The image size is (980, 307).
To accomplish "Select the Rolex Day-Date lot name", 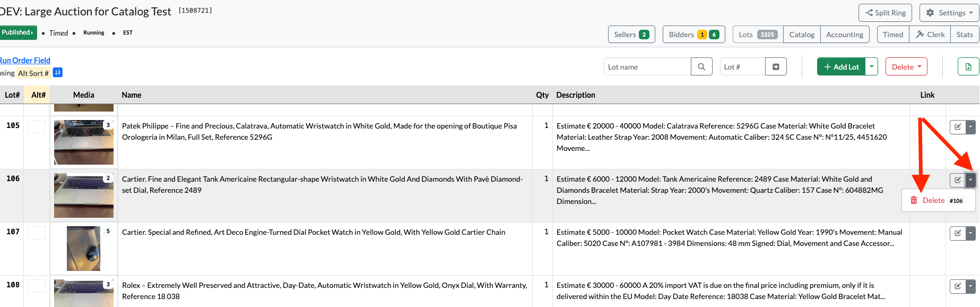I will point(325,291).
